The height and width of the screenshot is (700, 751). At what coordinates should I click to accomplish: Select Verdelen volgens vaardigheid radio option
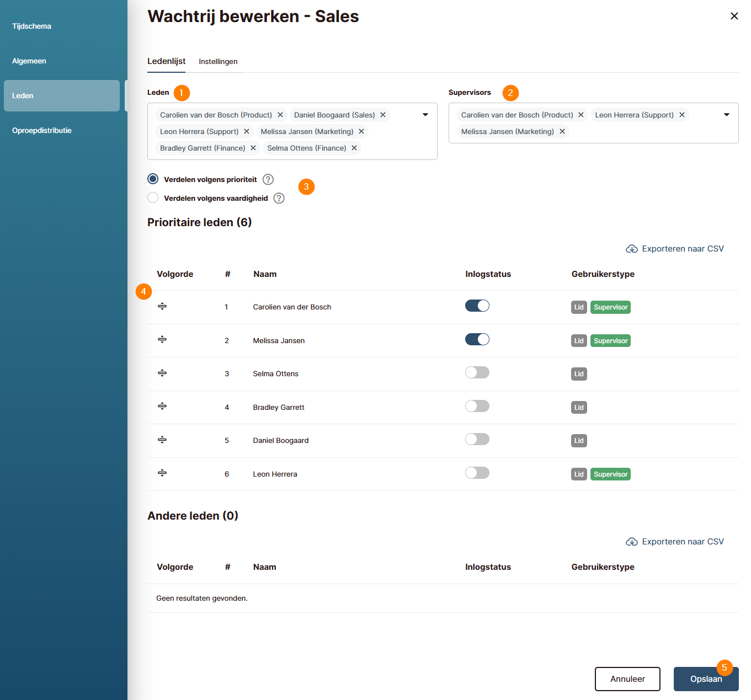pyautogui.click(x=153, y=198)
